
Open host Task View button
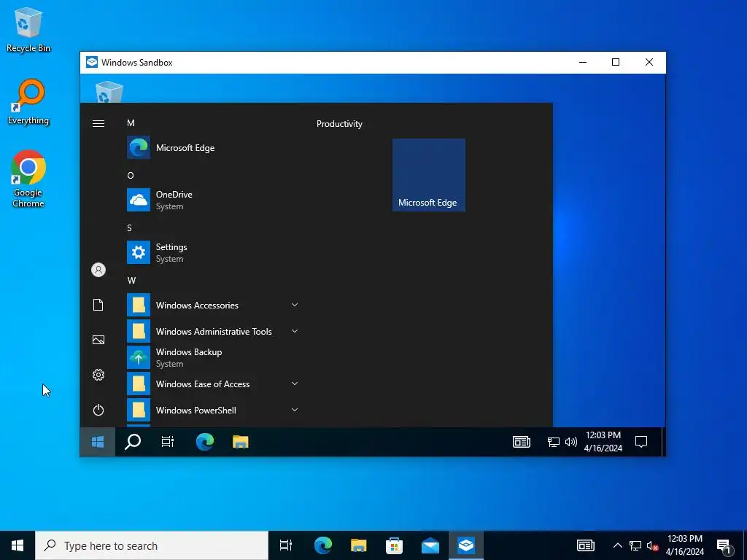286,545
